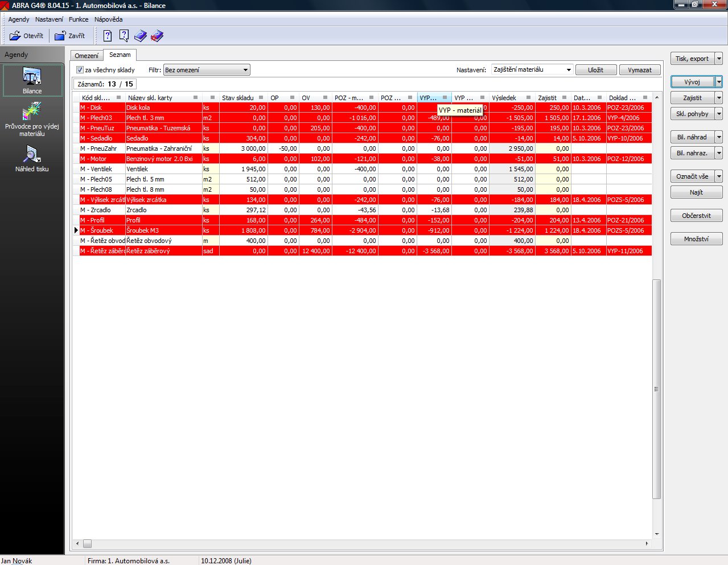Click the red-marked help book icon

coord(157,36)
